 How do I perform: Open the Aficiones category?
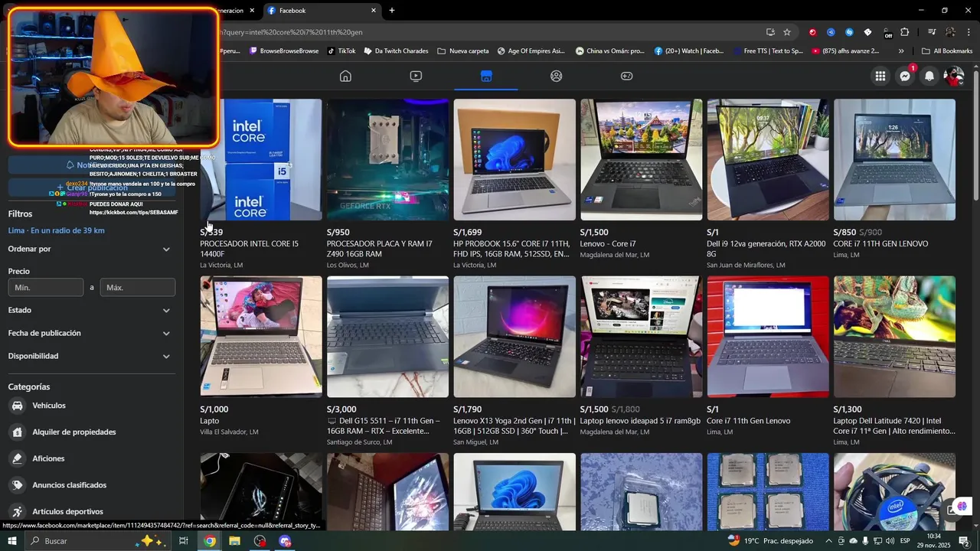click(x=92, y=458)
